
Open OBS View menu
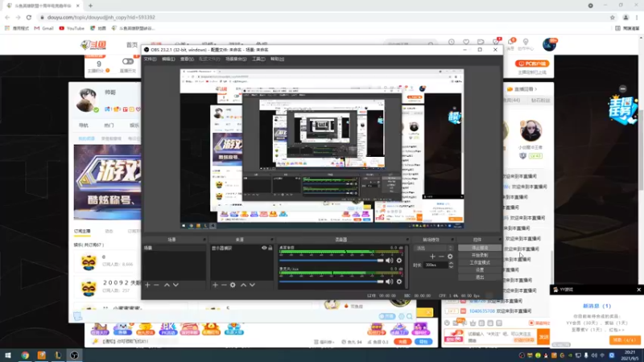[x=187, y=59]
